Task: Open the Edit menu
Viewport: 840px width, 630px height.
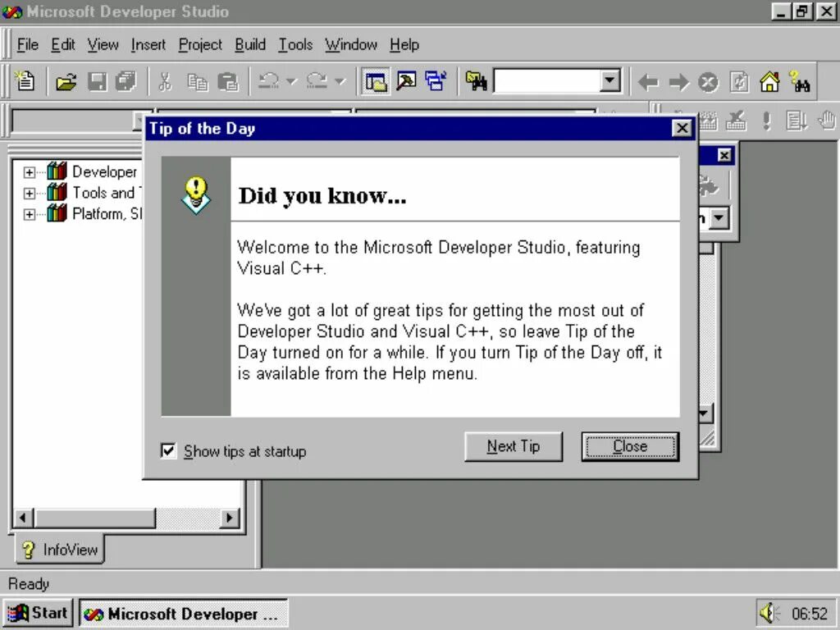Action: pyautogui.click(x=62, y=44)
